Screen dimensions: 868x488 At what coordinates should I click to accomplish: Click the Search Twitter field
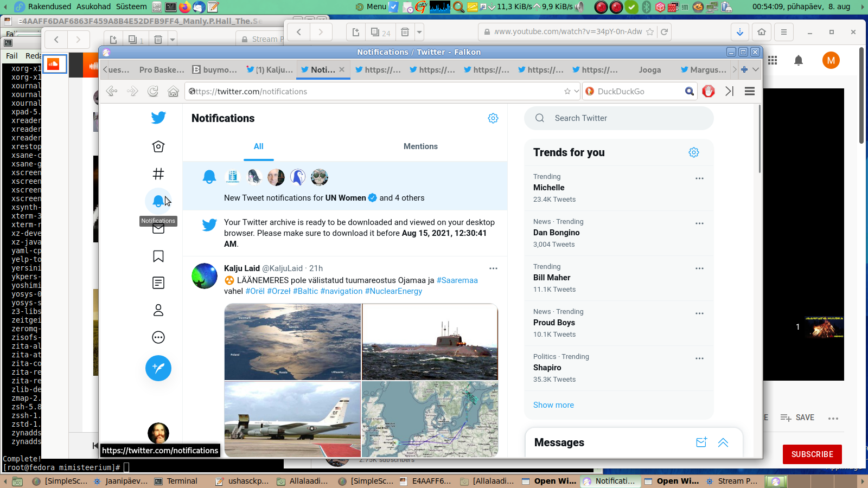click(x=619, y=118)
